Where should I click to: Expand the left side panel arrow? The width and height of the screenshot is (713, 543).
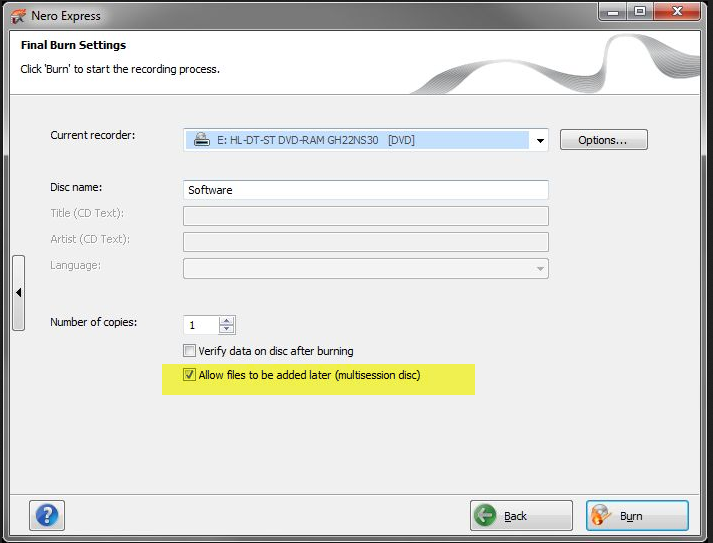click(x=19, y=293)
